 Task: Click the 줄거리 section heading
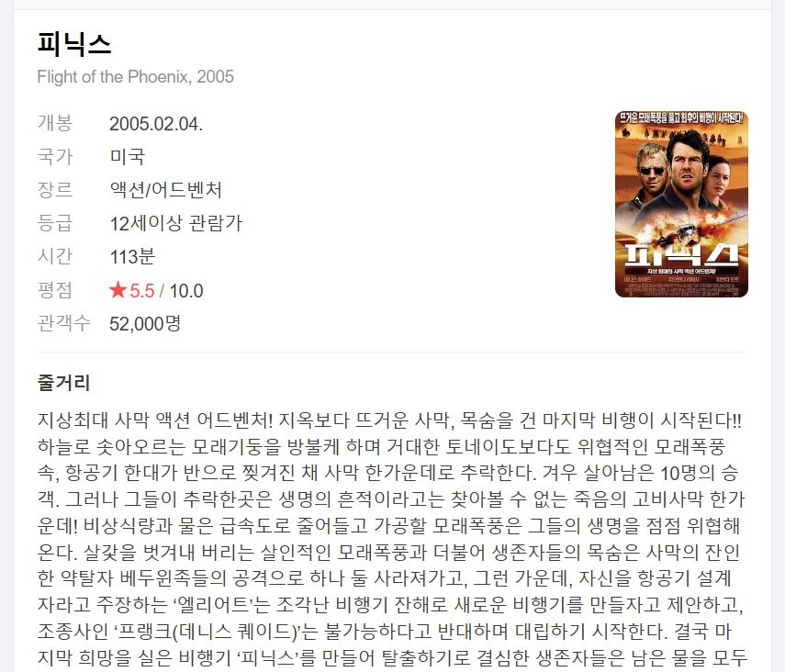click(x=63, y=383)
